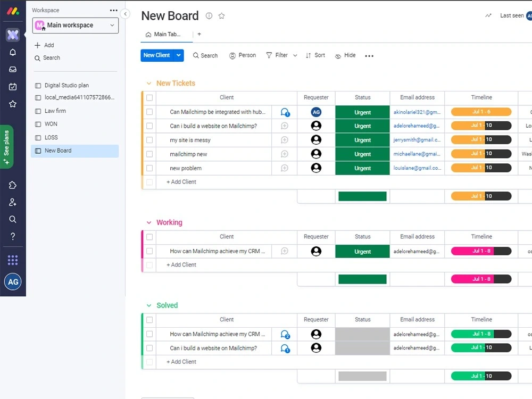Open notifications bell in left sidebar

13,52
